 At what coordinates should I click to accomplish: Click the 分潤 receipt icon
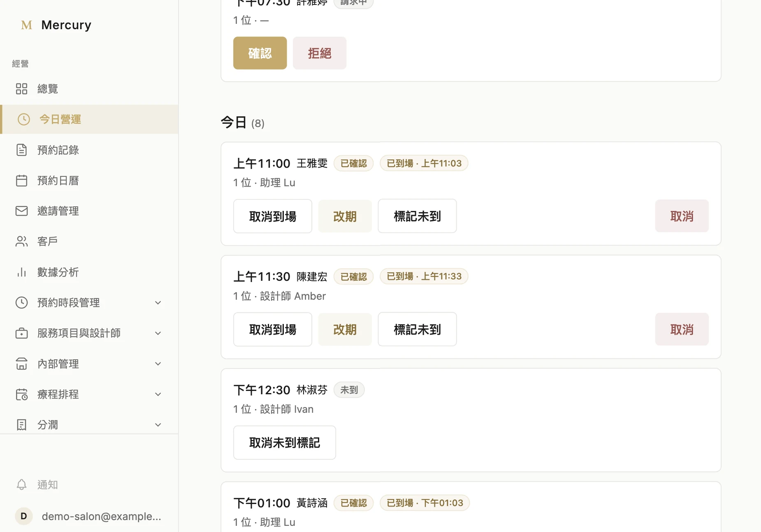click(21, 425)
